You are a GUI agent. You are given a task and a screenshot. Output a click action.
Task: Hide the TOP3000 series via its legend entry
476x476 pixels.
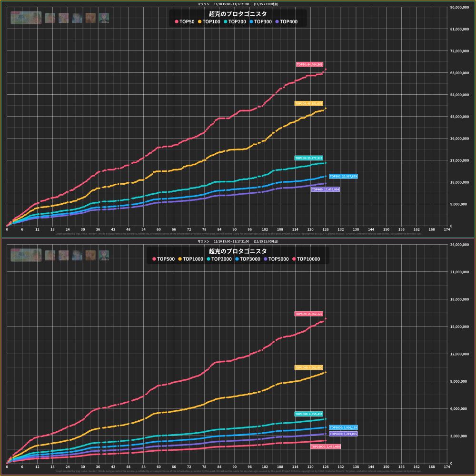pyautogui.click(x=248, y=259)
